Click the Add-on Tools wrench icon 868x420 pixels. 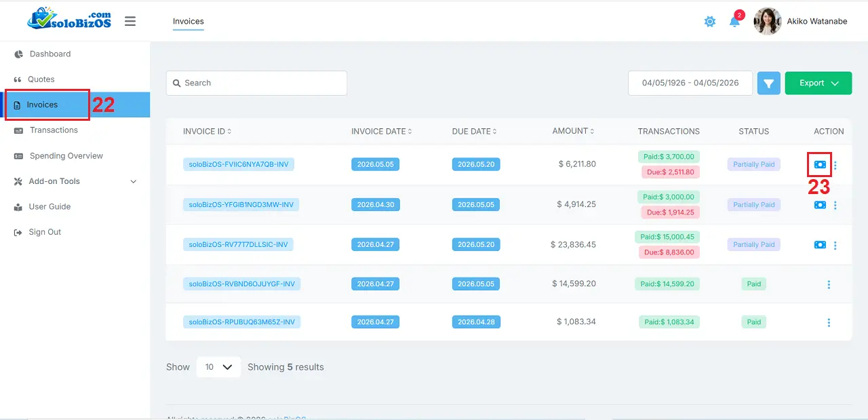[x=18, y=181]
